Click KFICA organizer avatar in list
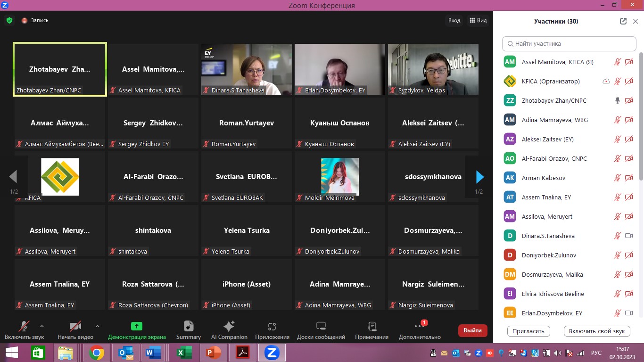644x362 pixels. point(510,81)
